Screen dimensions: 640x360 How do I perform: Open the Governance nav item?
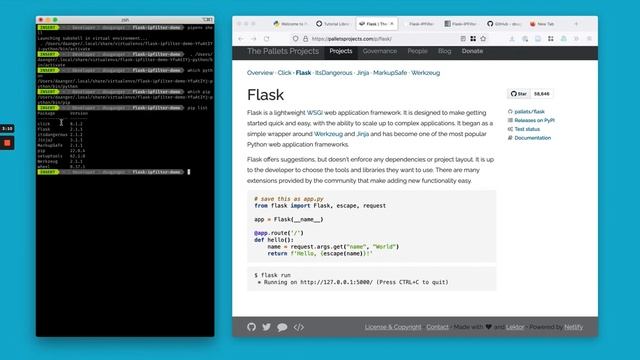click(x=380, y=51)
